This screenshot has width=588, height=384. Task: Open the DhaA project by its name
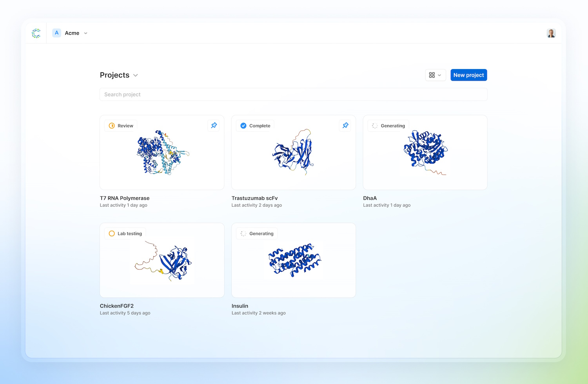[370, 198]
